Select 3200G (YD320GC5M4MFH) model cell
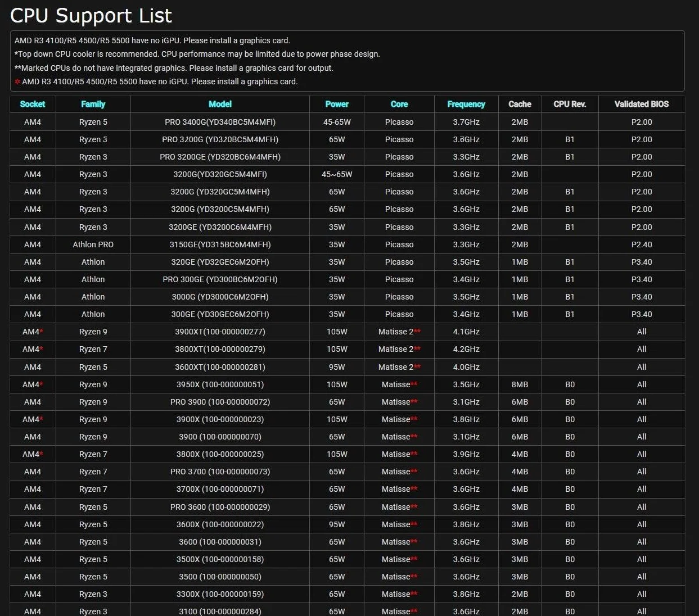 coord(220,192)
